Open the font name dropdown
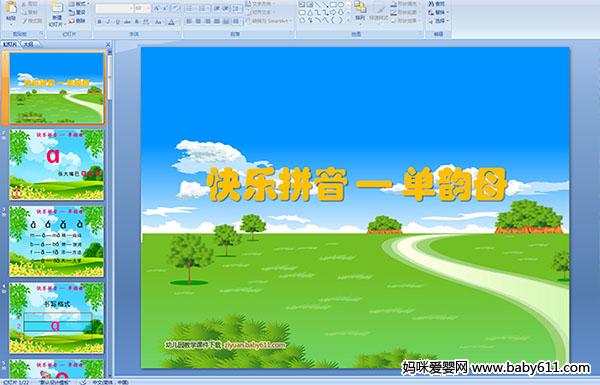Screen dimensions: 600x385 (131, 8)
